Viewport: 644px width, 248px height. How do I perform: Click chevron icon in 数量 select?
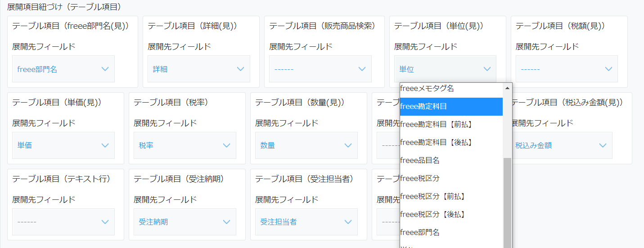pyautogui.click(x=348, y=145)
